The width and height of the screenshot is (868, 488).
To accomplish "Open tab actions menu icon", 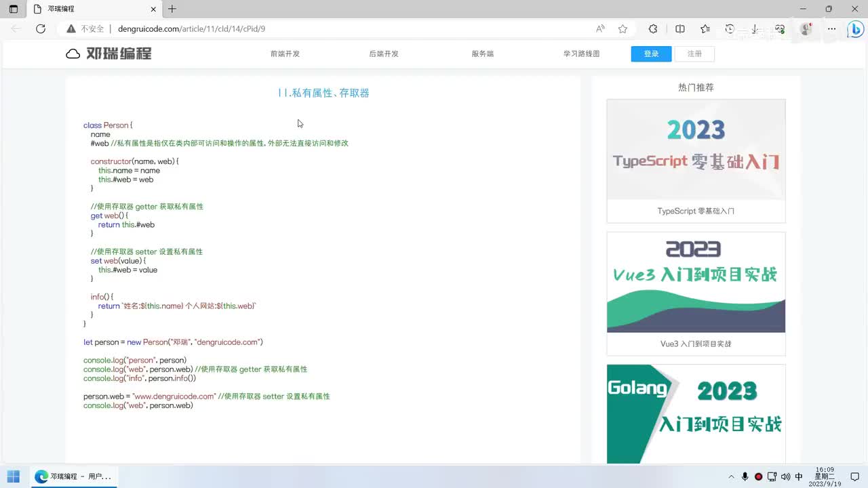I will 14,9.
